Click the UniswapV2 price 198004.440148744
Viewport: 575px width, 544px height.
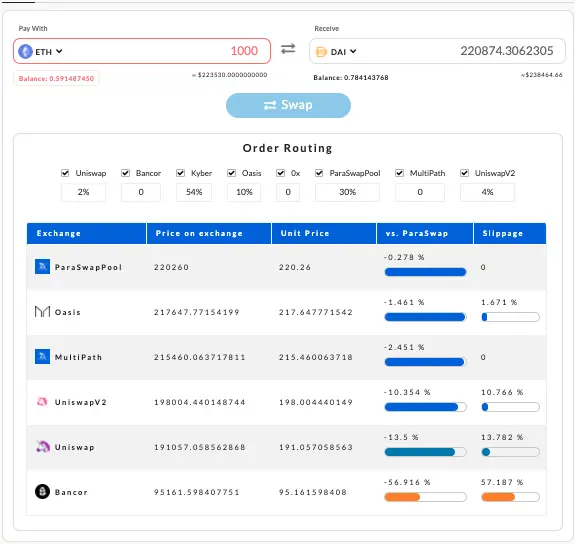pyautogui.click(x=199, y=402)
